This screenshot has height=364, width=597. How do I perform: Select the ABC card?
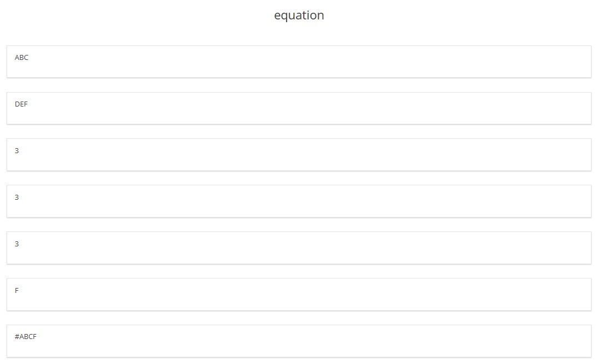coord(299,62)
